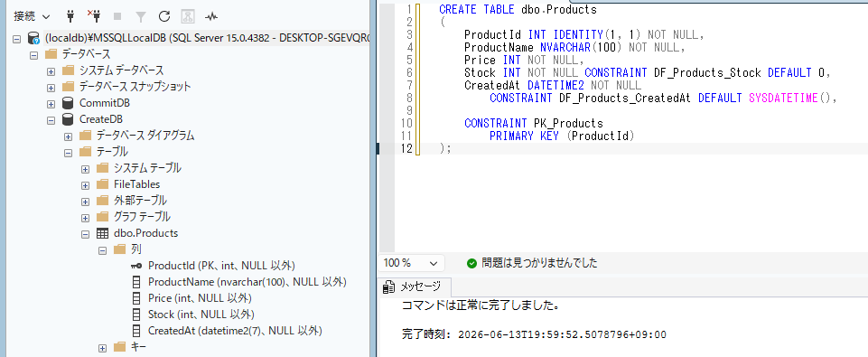The width and height of the screenshot is (868, 357).
Task: Click the primary key icon beside ProductId
Action: 136,266
